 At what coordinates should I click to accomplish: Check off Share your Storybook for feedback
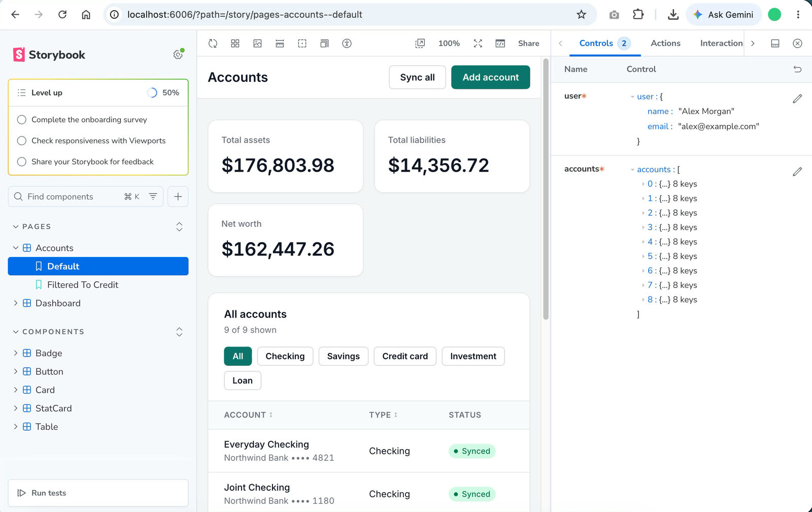point(21,162)
